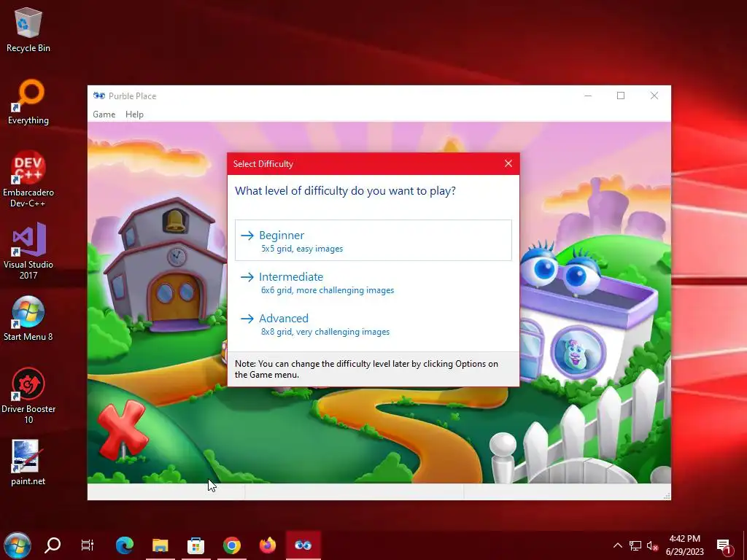Image resolution: width=747 pixels, height=560 pixels.
Task: Select the Embarcadero Dev-C++ shortcut
Action: click(28, 179)
